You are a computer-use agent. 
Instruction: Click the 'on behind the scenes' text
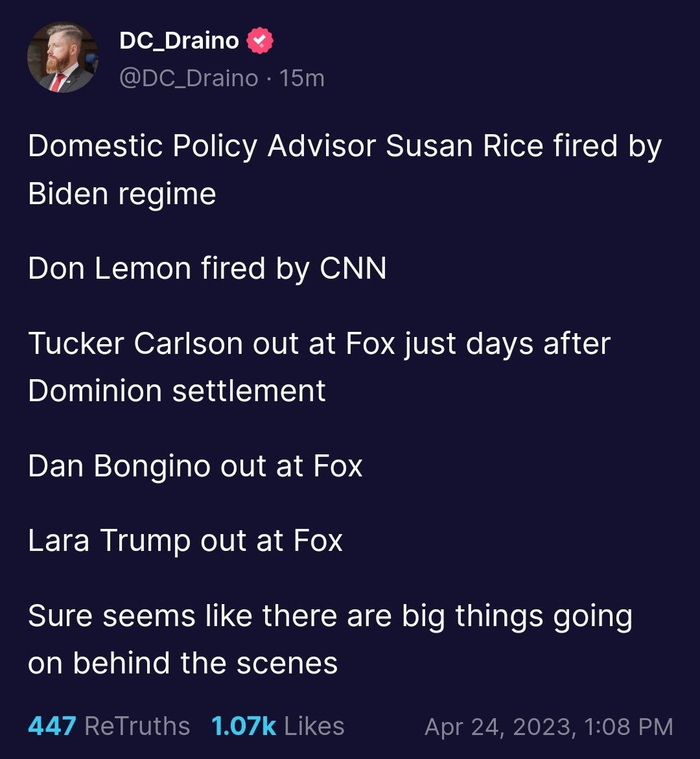pyautogui.click(x=183, y=663)
